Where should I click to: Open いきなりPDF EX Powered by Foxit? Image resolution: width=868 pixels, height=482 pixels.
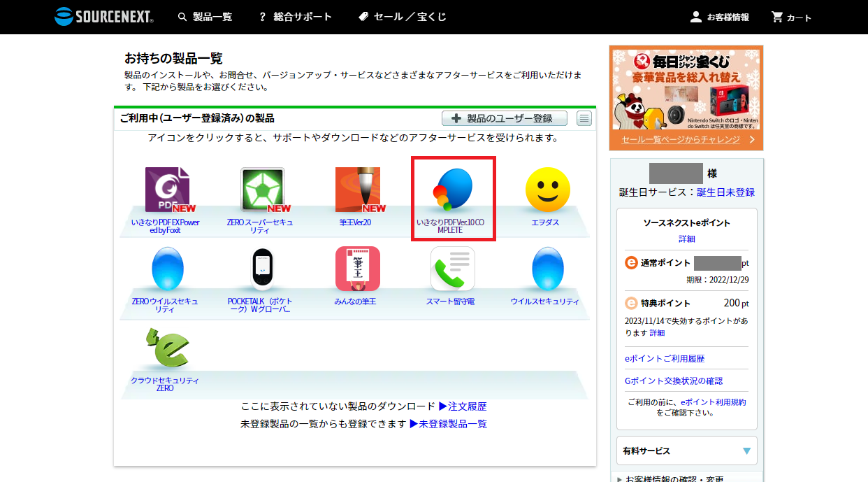166,189
